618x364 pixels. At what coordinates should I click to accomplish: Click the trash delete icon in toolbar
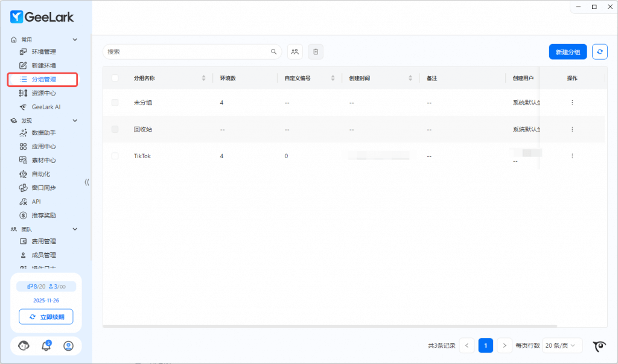[x=316, y=52]
